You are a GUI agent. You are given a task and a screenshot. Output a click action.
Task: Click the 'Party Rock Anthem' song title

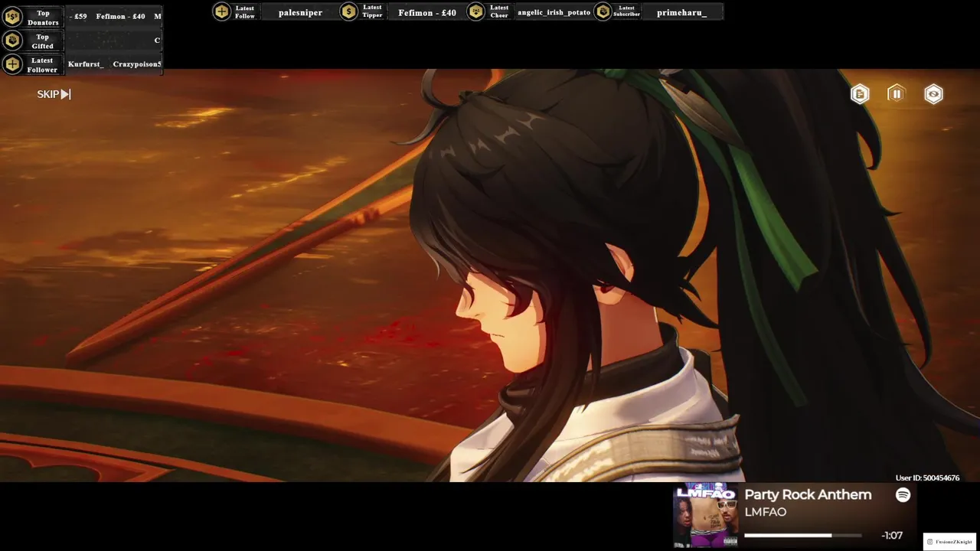coord(808,495)
